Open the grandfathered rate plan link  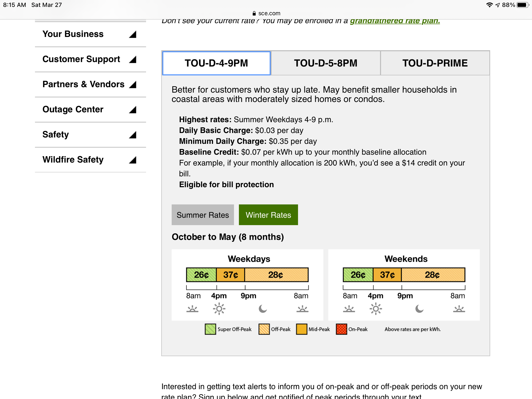[395, 21]
